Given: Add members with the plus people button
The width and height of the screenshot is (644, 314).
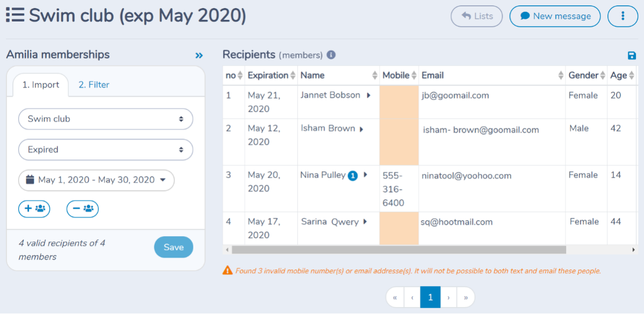Looking at the screenshot, I should point(34,208).
